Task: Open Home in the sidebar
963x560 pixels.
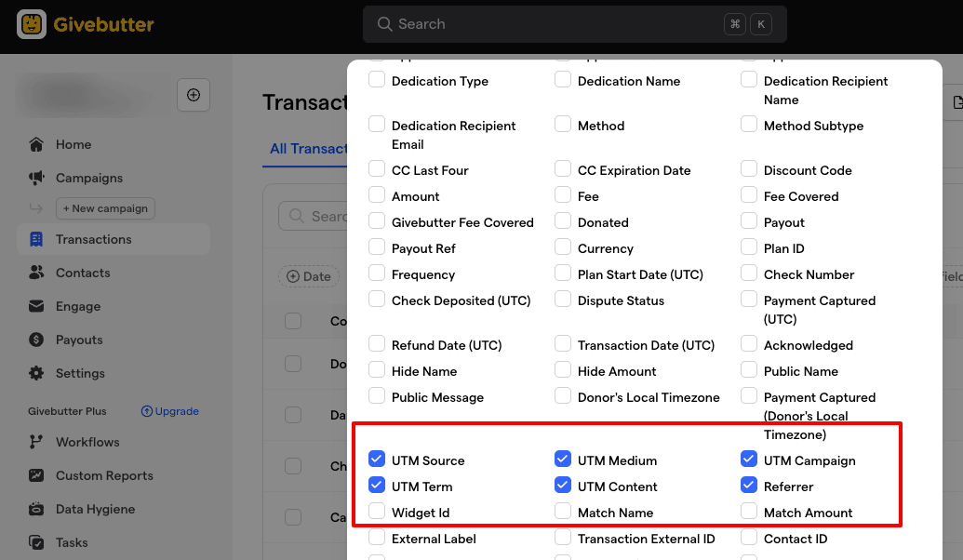Action: [x=74, y=144]
